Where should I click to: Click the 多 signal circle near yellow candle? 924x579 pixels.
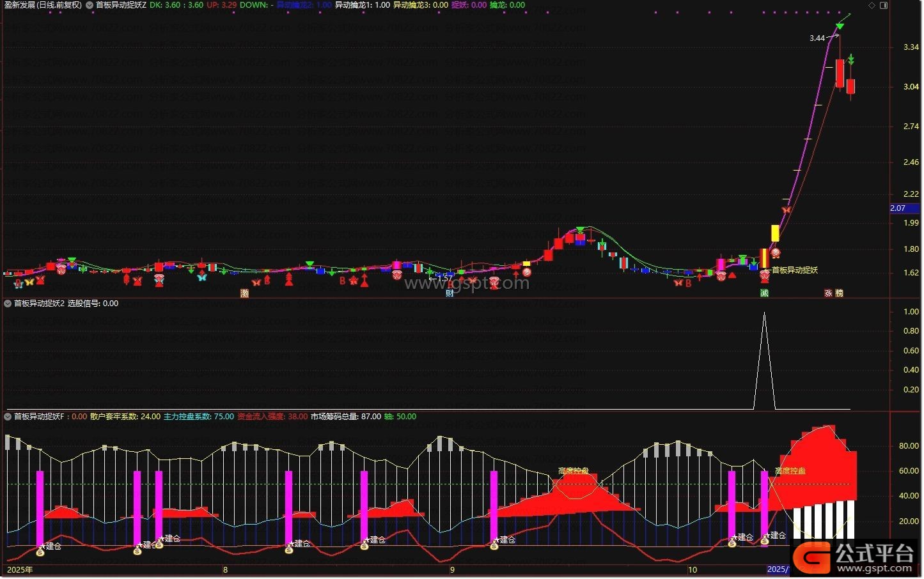(x=775, y=253)
